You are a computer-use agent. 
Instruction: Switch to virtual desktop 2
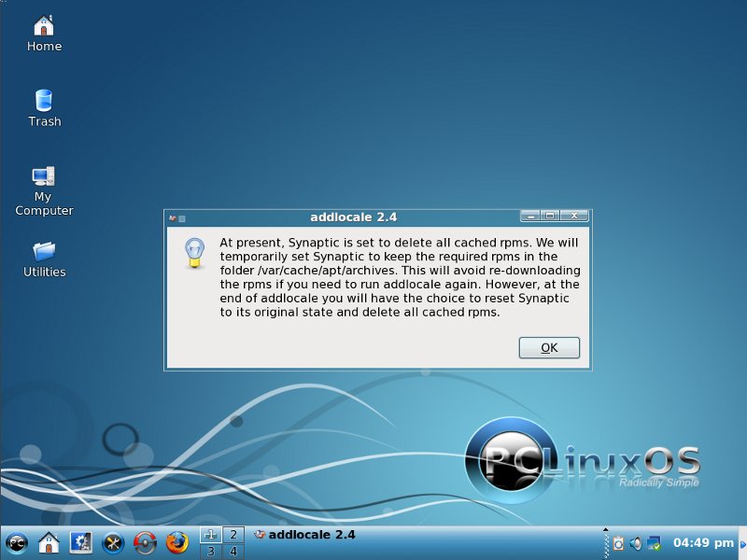coord(233,535)
